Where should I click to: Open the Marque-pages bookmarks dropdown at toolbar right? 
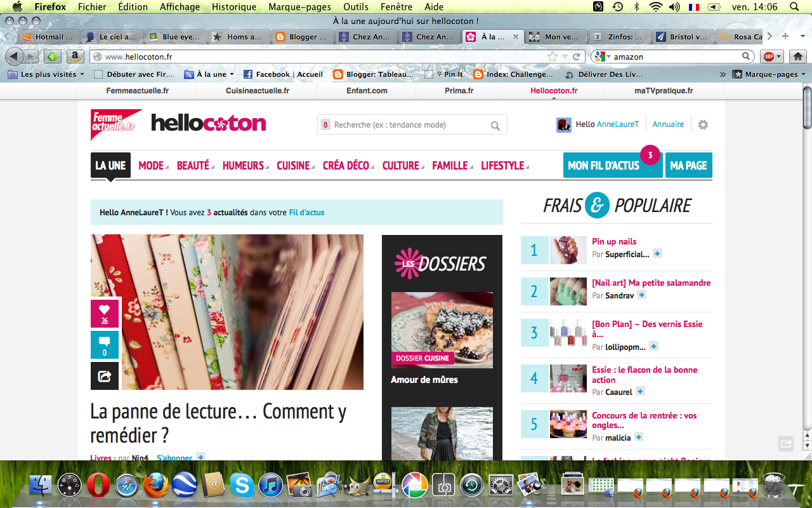769,74
